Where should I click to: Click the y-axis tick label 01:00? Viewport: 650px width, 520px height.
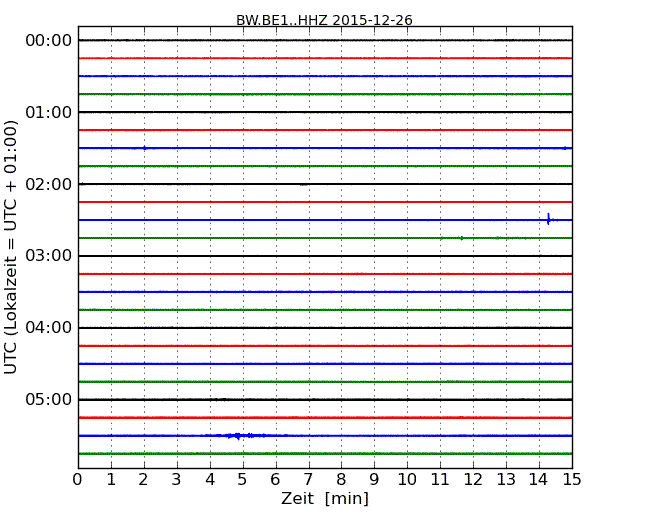[49, 112]
